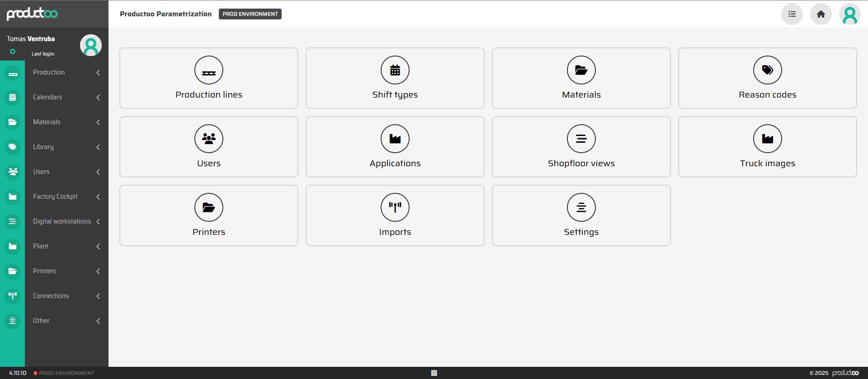Expand the Production sidebar chevron

coord(98,72)
